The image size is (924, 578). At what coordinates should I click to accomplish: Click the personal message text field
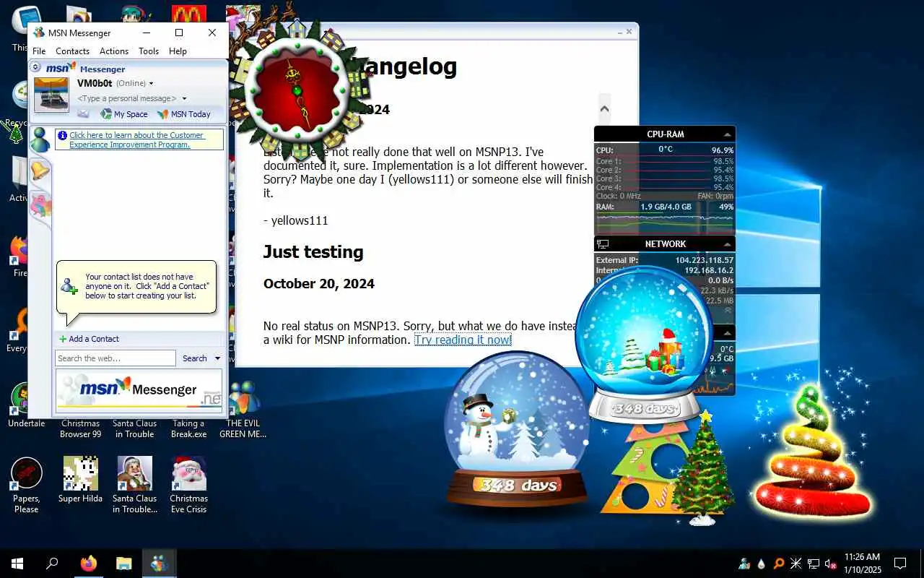coord(127,98)
